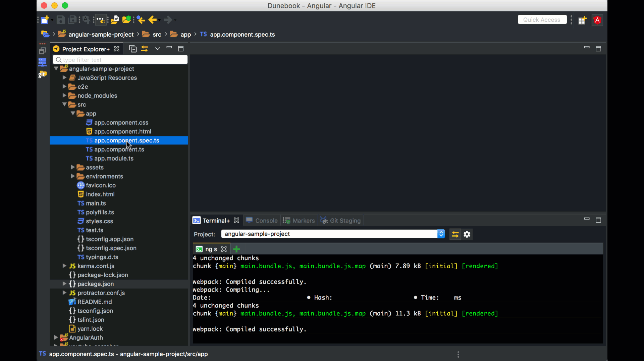The image size is (644, 361).
Task: Expand the e2e folder
Action: coord(64,87)
